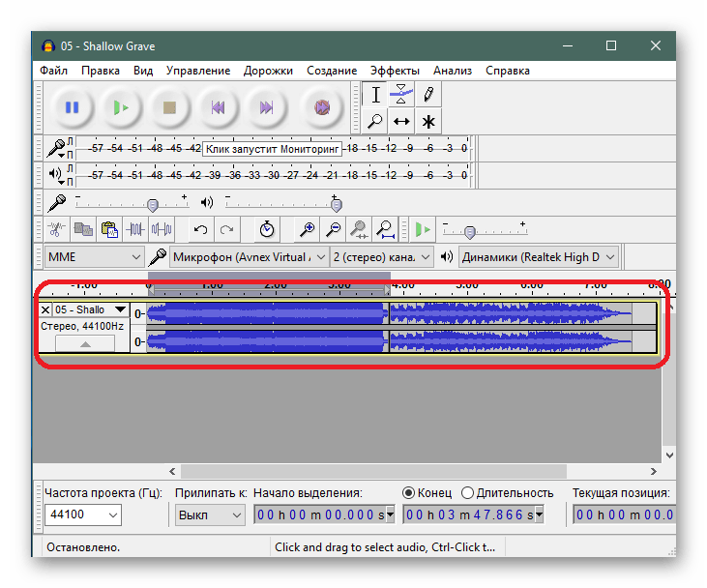The height and width of the screenshot is (588, 707).
Task: Skip to end of the track
Action: coord(267,107)
